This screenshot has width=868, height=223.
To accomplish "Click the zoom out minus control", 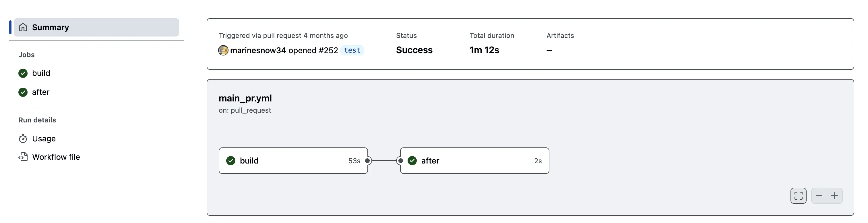I will coord(819,196).
